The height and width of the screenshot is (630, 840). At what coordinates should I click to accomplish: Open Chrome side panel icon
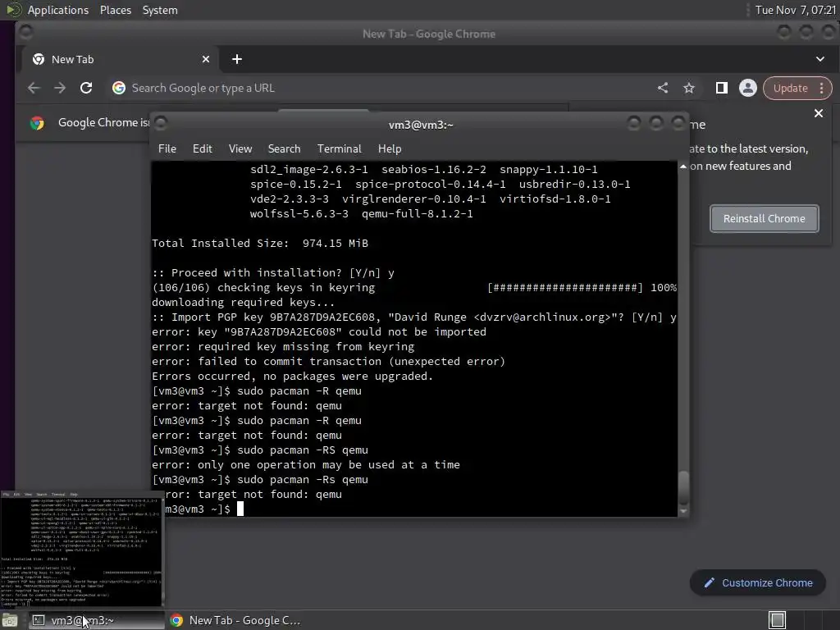[x=722, y=88]
